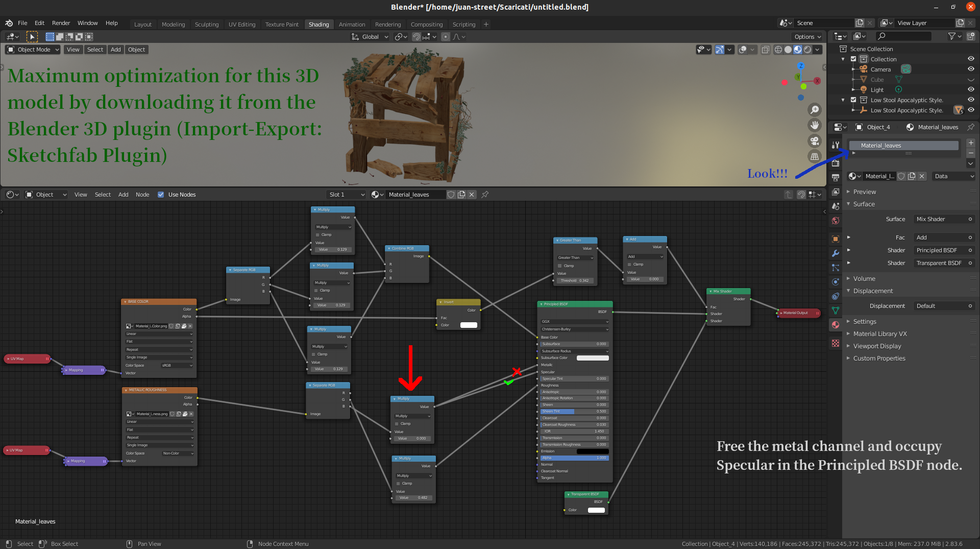The image size is (980, 549).
Task: Open the Slot 1 dropdown
Action: (347, 195)
